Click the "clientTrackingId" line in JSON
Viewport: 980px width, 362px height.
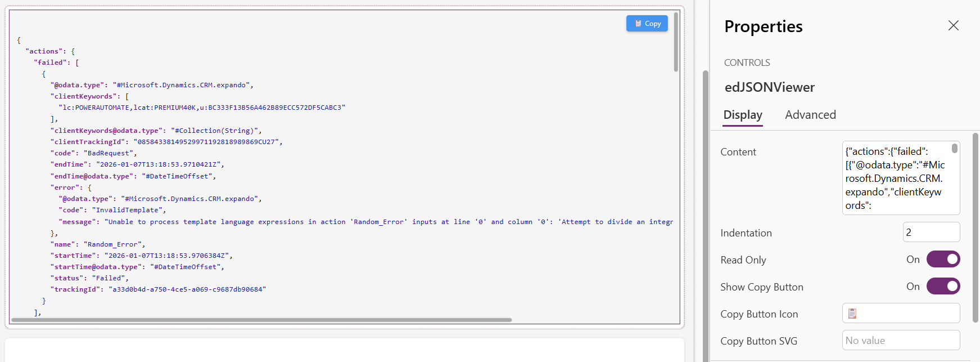[166, 142]
